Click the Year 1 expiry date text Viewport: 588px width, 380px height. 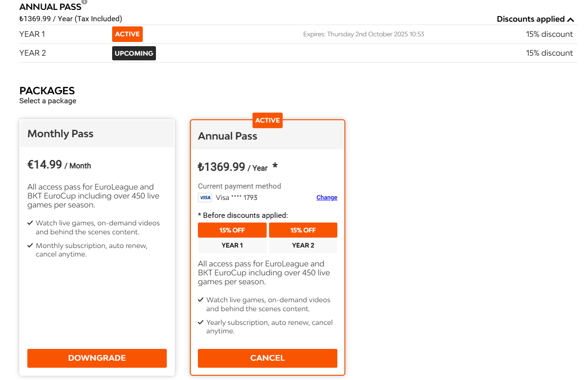[x=363, y=34]
